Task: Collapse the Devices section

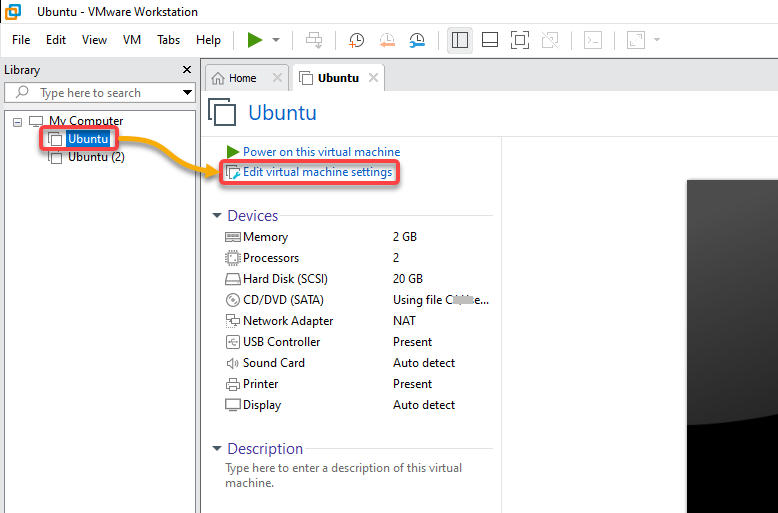Action: click(x=217, y=215)
